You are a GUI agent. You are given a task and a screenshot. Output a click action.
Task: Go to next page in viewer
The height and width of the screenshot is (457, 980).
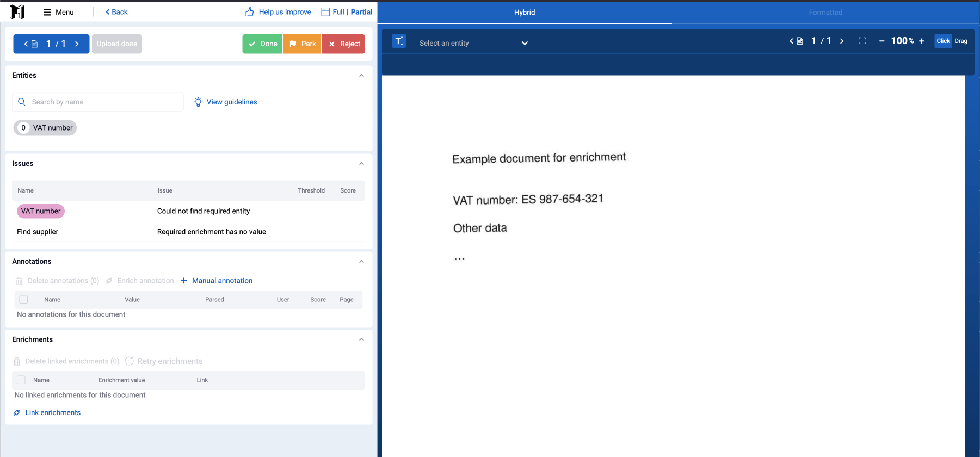[842, 41]
